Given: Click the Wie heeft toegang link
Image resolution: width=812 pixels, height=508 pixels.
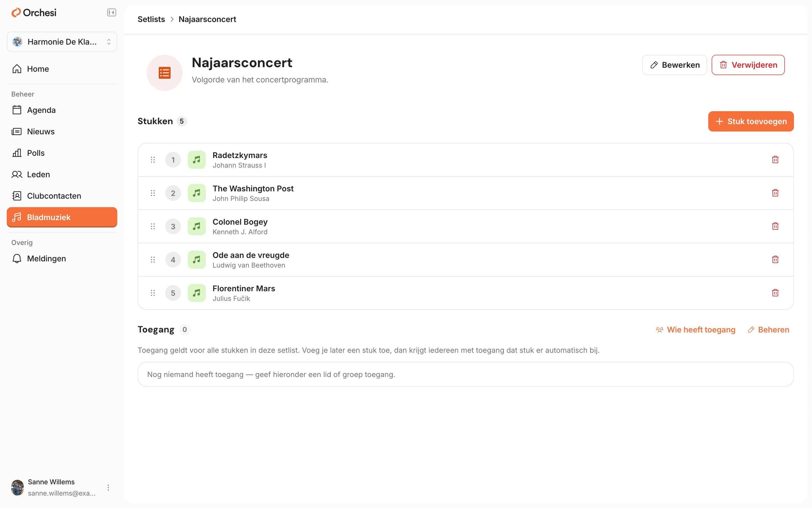Looking at the screenshot, I should coord(696,330).
